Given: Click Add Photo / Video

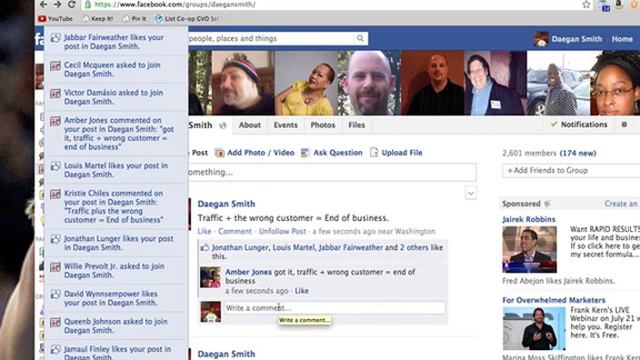Looking at the screenshot, I should 255,153.
